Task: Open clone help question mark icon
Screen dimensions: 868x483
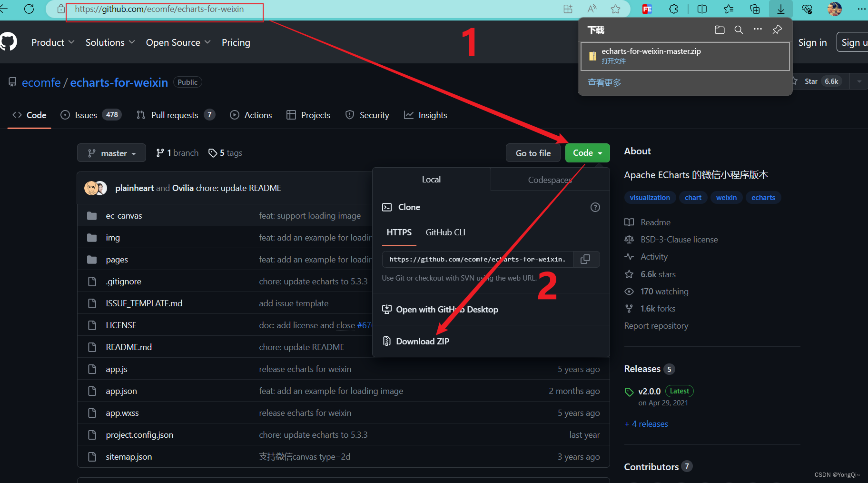Action: [595, 207]
